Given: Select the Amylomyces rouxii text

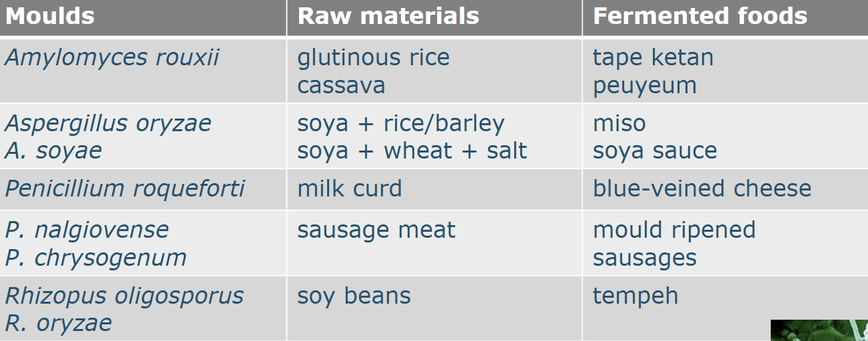Looking at the screenshot, I should pyautogui.click(x=112, y=57).
